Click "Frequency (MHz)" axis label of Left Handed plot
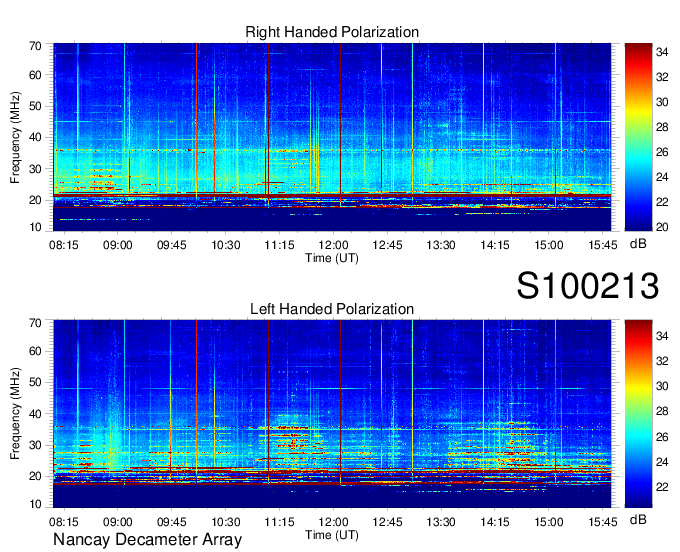Viewport: 680px width, 552px height. (15, 414)
